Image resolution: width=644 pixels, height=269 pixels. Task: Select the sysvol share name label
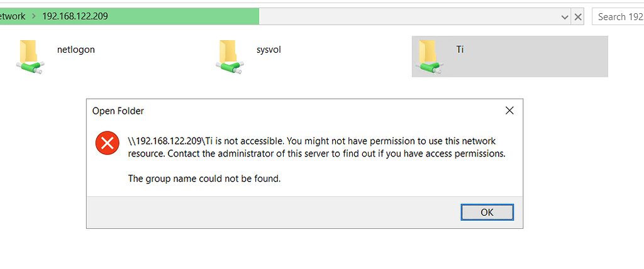[269, 50]
